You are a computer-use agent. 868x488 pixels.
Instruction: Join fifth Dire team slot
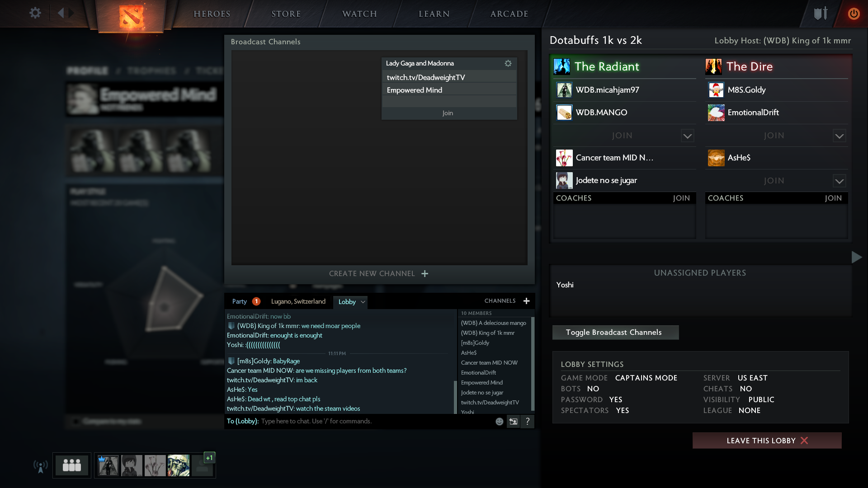[x=774, y=181]
